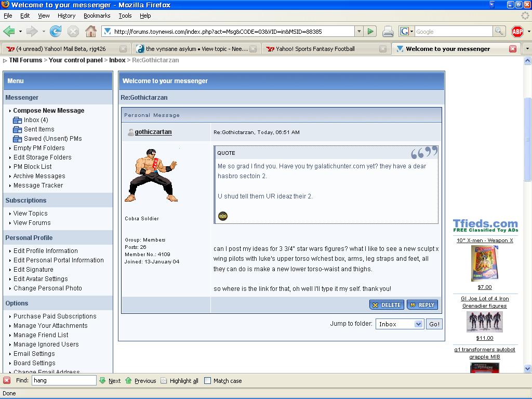Expand the URL bar history dropdown
The image size is (532, 399).
point(358,32)
